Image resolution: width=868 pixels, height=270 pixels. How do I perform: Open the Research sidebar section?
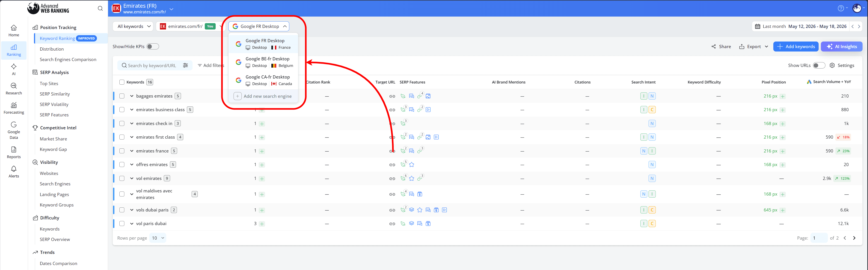pos(14,89)
